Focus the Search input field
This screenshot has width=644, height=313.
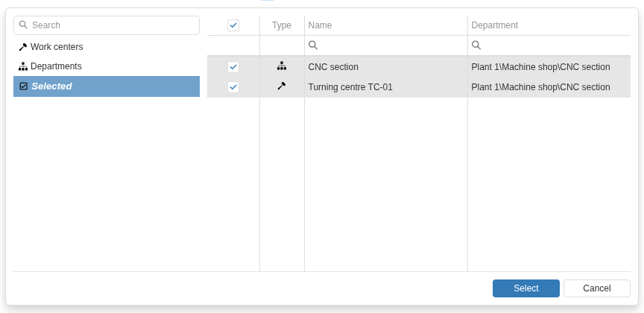coord(107,25)
